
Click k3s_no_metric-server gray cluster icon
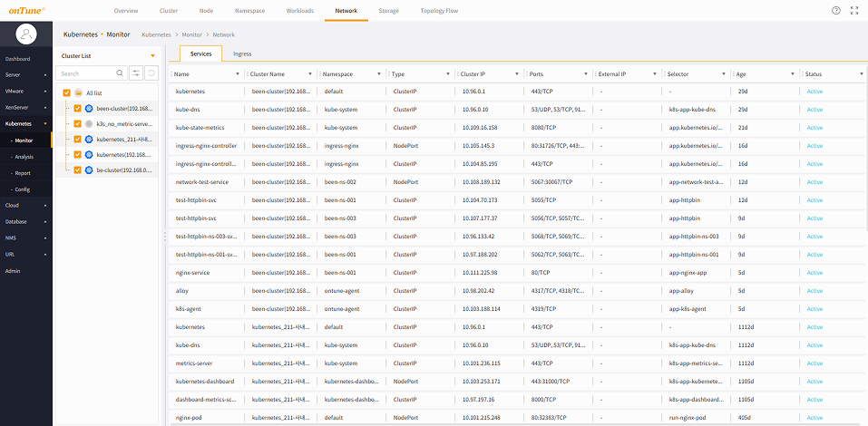tap(89, 124)
